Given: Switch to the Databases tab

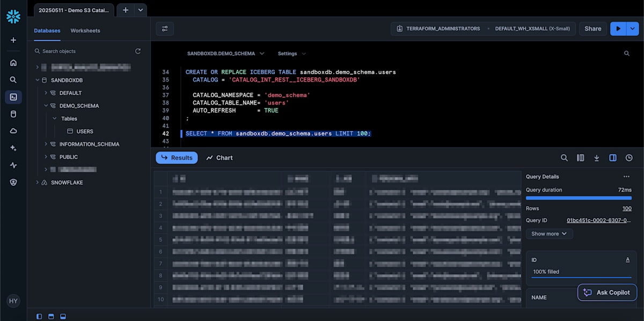Looking at the screenshot, I should [47, 31].
